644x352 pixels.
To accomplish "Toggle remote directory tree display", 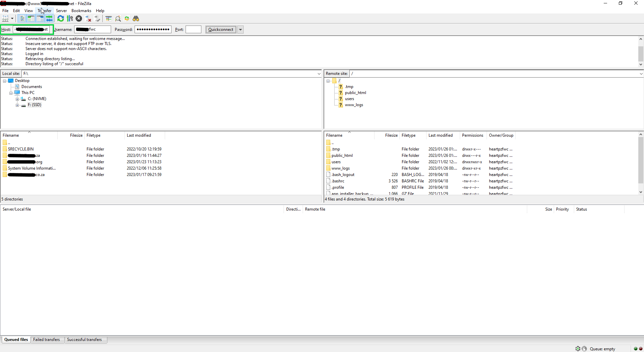I will [x=40, y=19].
